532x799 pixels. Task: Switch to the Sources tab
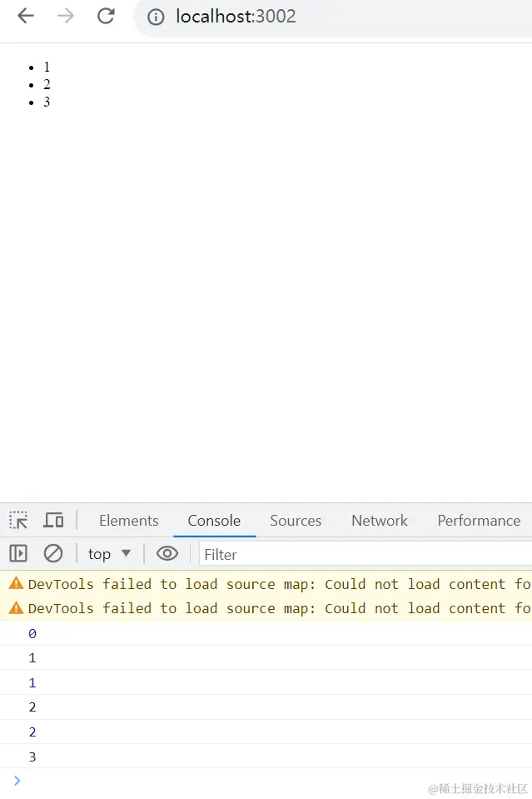(x=296, y=520)
